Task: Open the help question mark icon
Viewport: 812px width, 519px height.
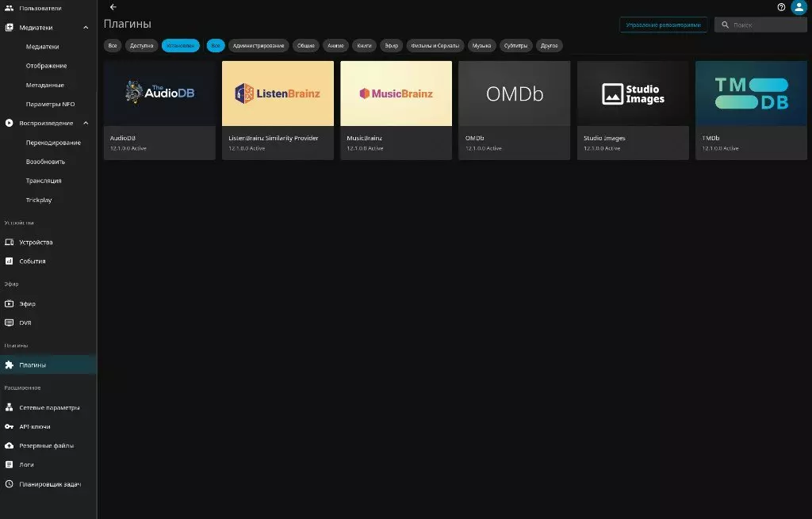Action: coord(781,7)
